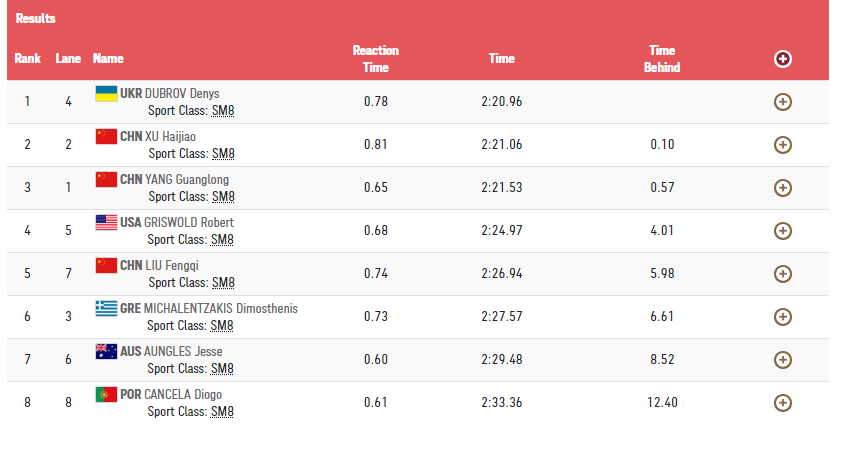Expand all rows with header plus icon
The width and height of the screenshot is (841, 449).
pos(783,59)
